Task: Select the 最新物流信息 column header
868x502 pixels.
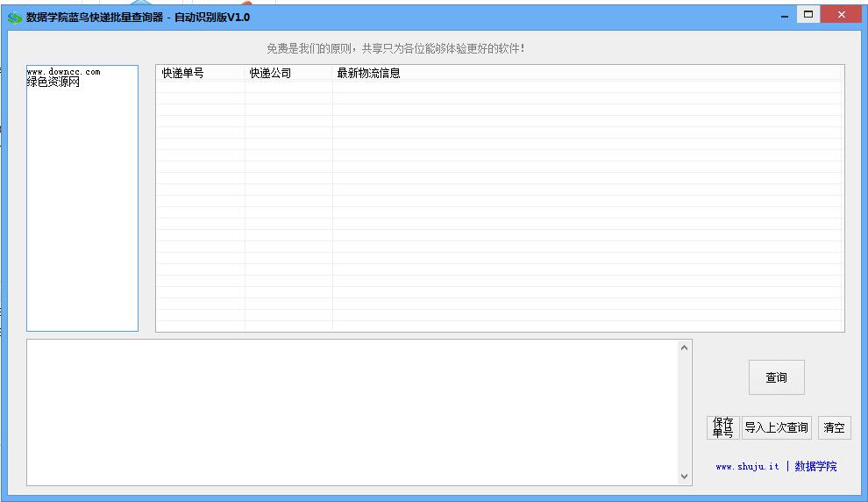Action: pyautogui.click(x=587, y=73)
